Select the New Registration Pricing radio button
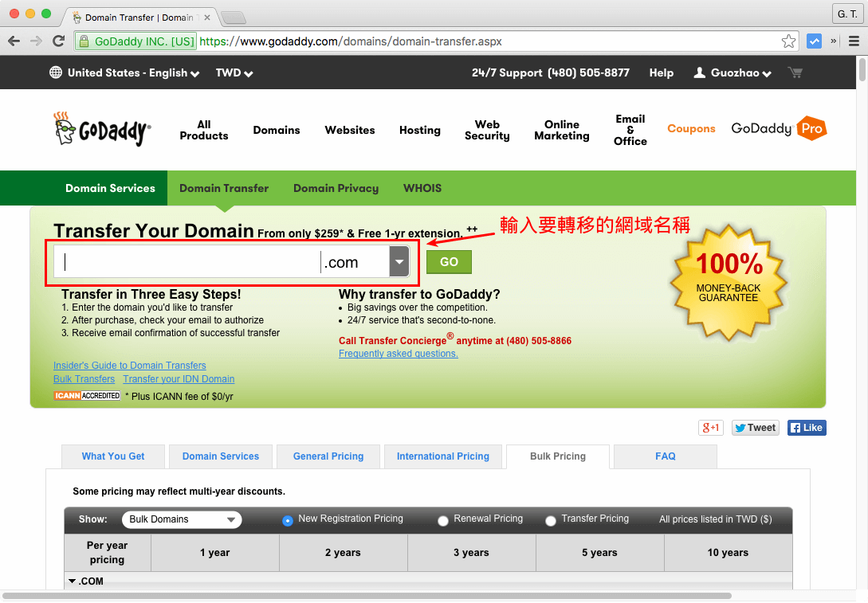Viewport: 868px width, 603px height. click(288, 520)
